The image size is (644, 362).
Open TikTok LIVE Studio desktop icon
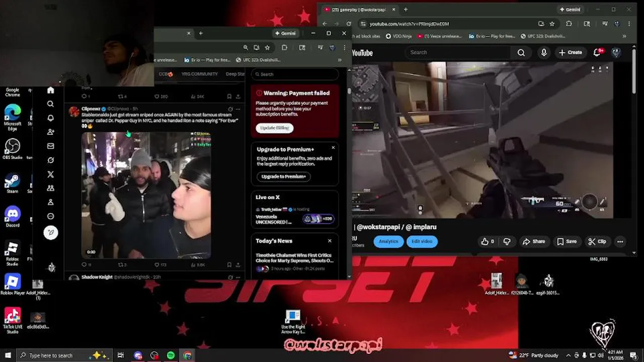point(13,321)
